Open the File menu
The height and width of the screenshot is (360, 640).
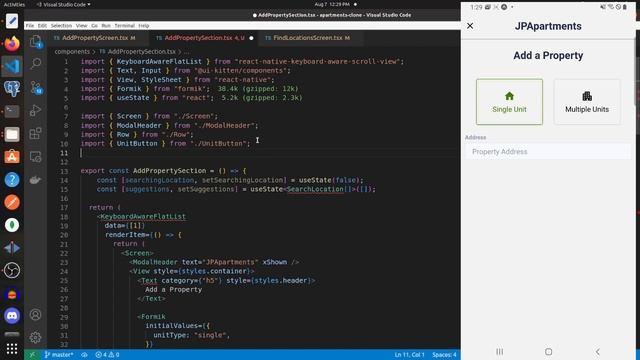pyautogui.click(x=30, y=26)
